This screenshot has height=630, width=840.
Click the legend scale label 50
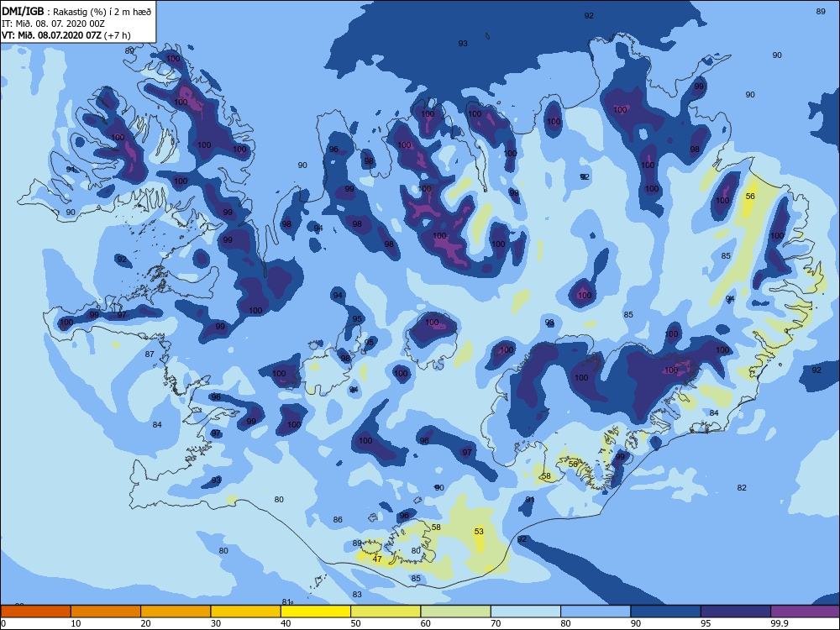click(x=355, y=623)
